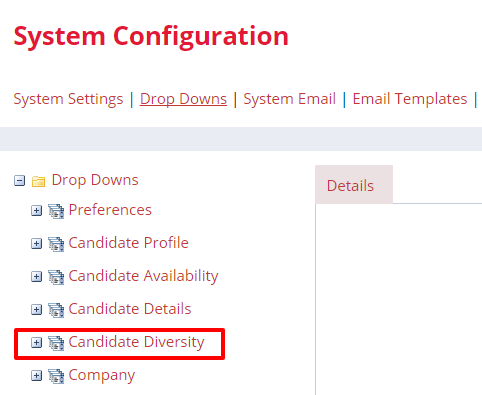Expand the Candidate Details node
Viewport: 482px width, 395px height.
click(x=36, y=310)
